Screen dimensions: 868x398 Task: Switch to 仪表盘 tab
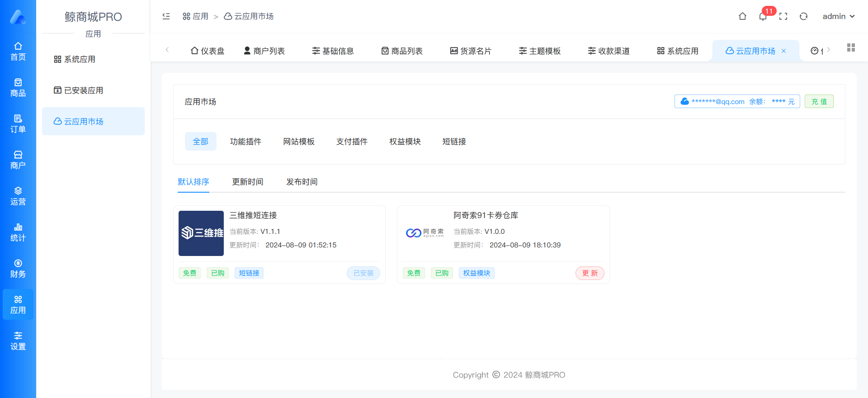pos(208,51)
